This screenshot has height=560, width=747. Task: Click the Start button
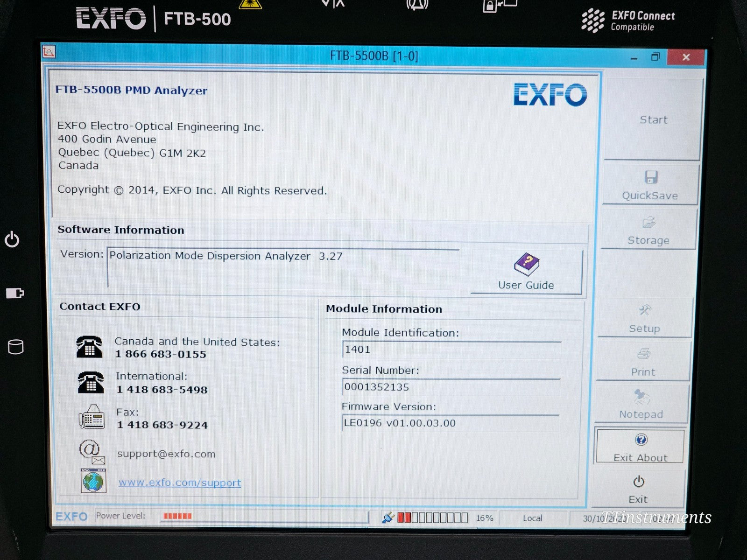(653, 119)
